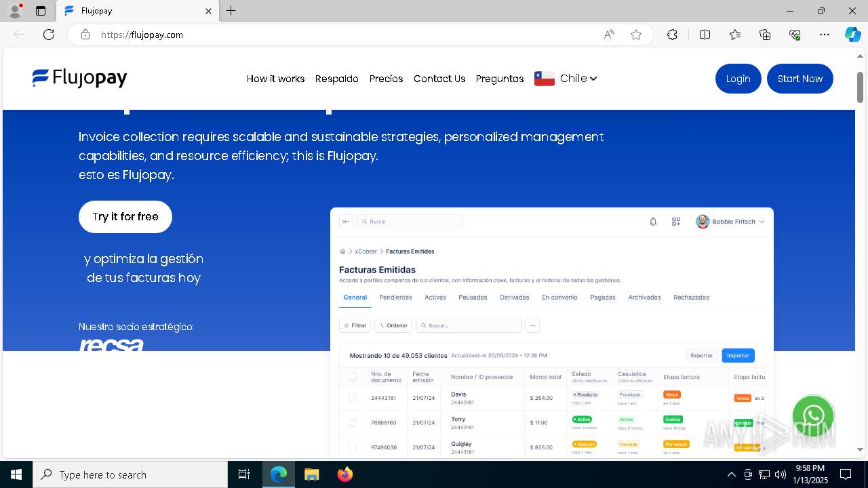Click the apps grid icon in dashboard preview

[x=676, y=222]
